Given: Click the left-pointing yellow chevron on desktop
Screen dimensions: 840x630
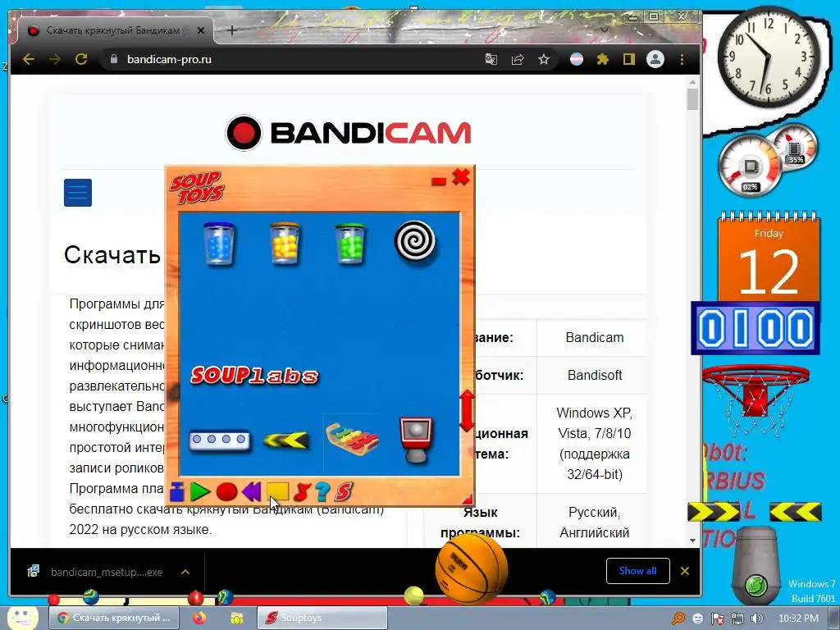Looking at the screenshot, I should [795, 512].
